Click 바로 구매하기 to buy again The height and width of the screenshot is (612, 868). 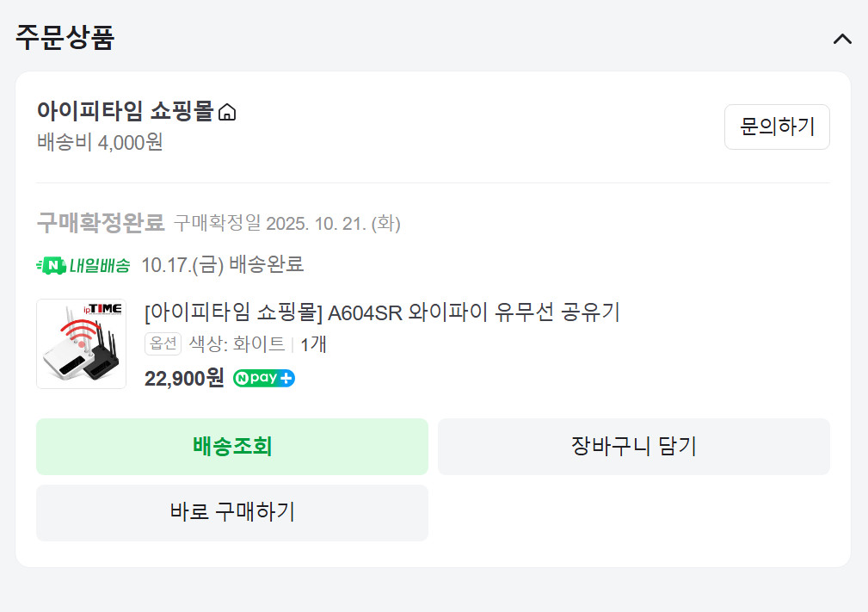click(231, 512)
